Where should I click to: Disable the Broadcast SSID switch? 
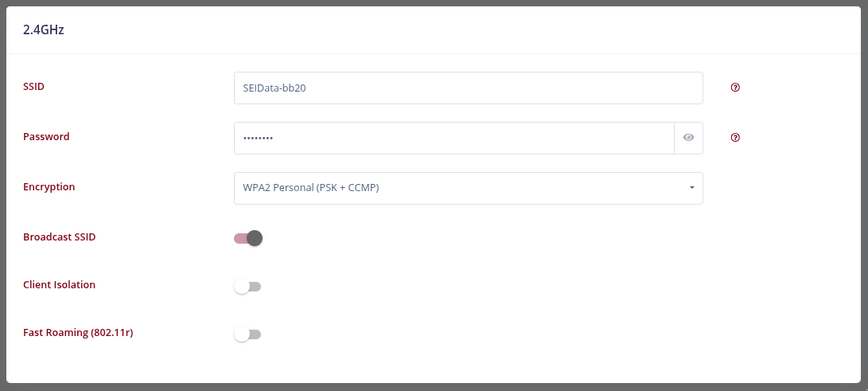coord(247,238)
